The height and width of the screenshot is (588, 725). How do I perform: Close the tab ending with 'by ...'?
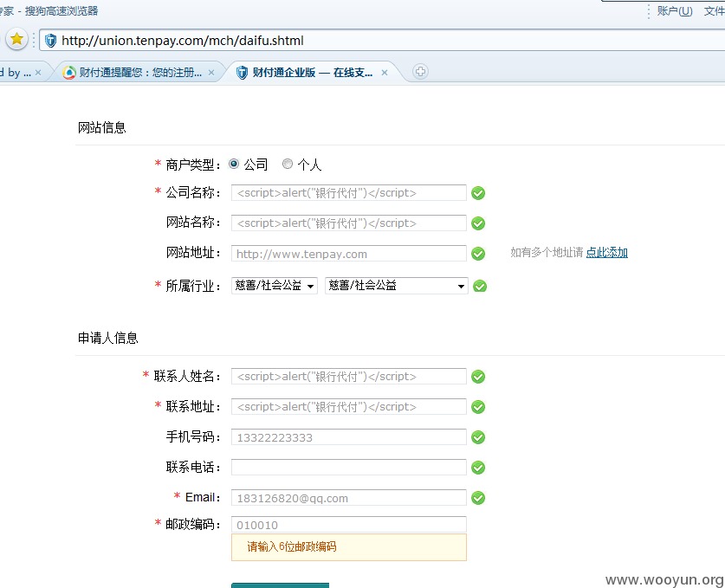pos(38,73)
